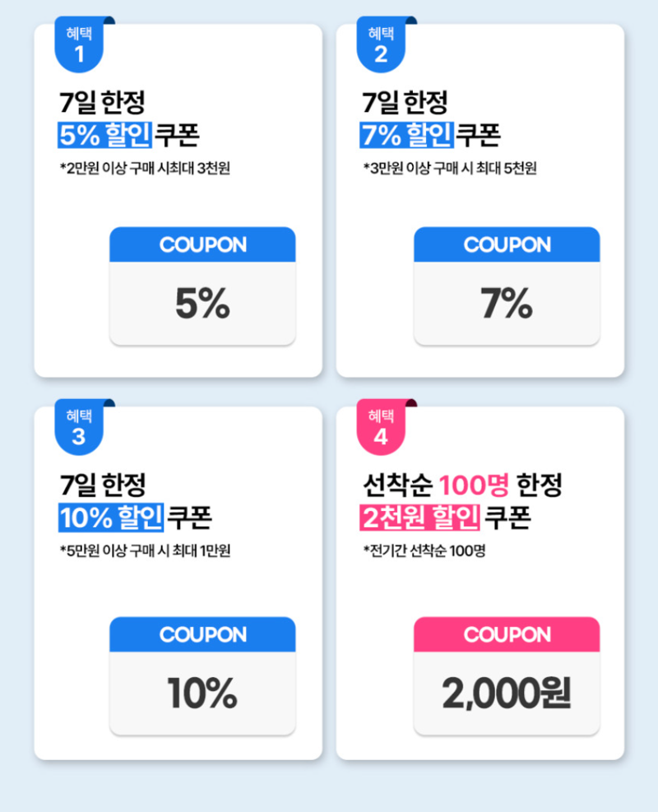
Task: Click the note *2만원 이상 구매 시최대 3천원
Action: 145,169
